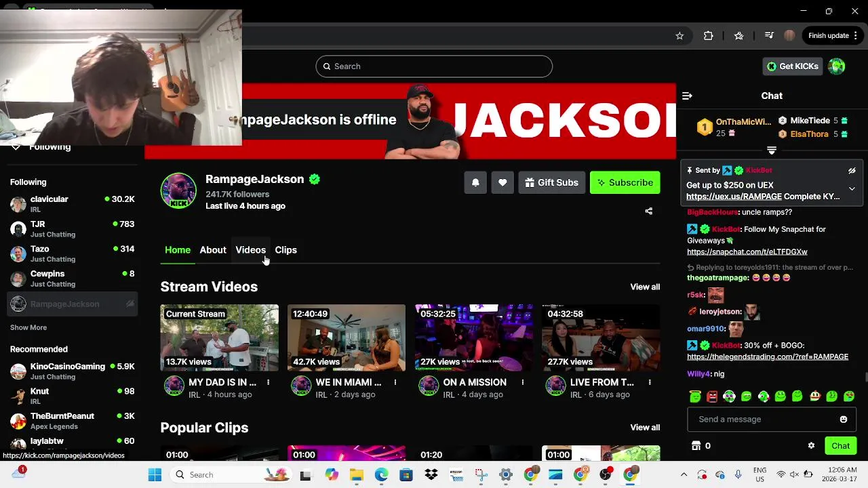The image size is (868, 488).
Task: Click taskbar Search box
Action: (x=230, y=474)
